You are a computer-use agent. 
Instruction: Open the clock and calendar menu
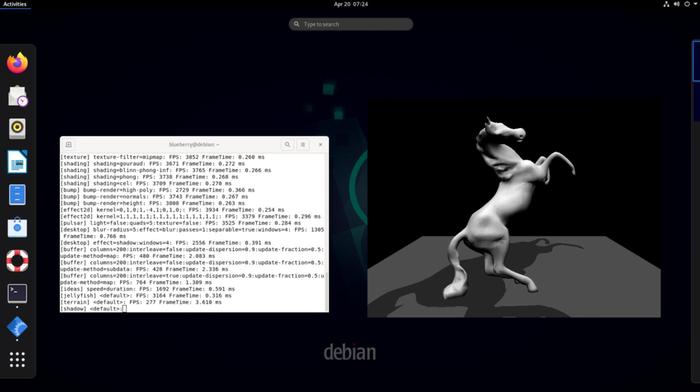pos(351,4)
